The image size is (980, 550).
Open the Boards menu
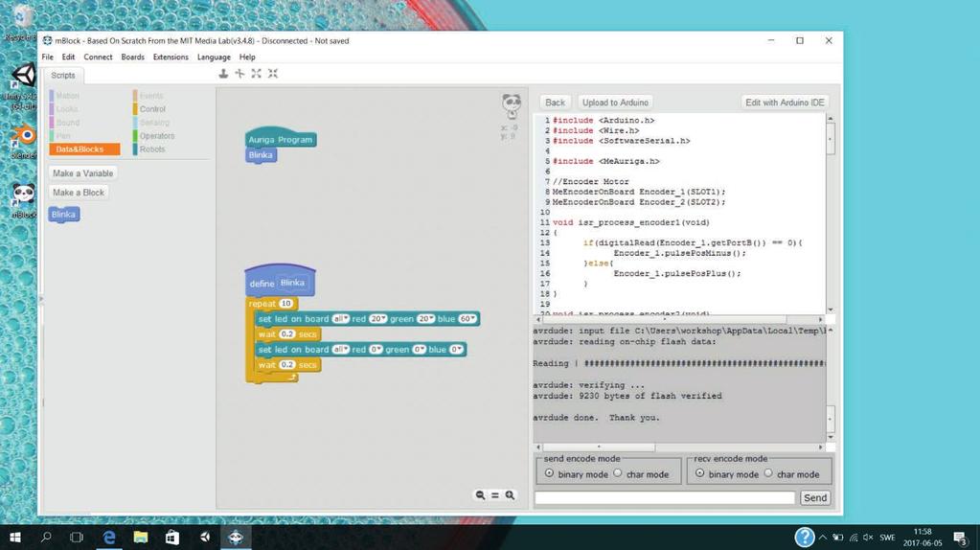click(x=132, y=57)
